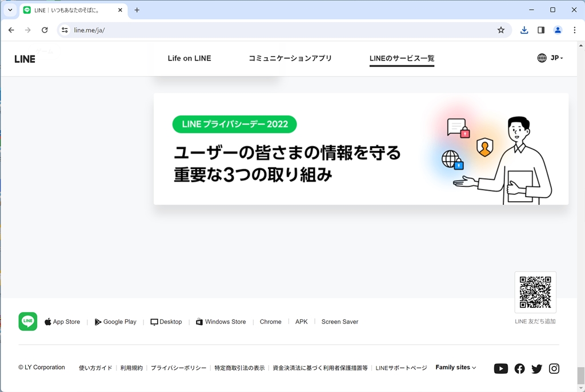
Task: Click the LINE 友だち追加 label
Action: click(535, 322)
